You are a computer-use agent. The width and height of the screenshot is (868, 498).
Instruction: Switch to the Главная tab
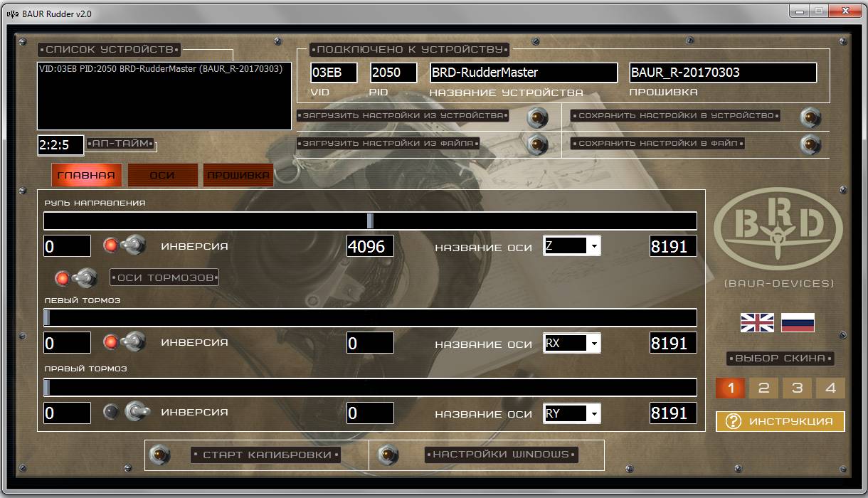(x=86, y=175)
